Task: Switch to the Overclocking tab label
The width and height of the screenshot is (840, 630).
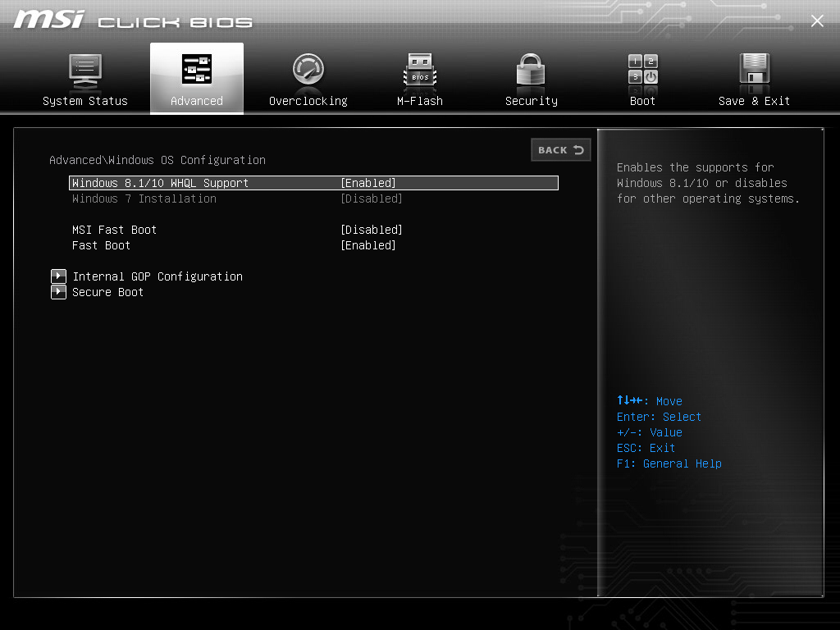Action: (308, 101)
